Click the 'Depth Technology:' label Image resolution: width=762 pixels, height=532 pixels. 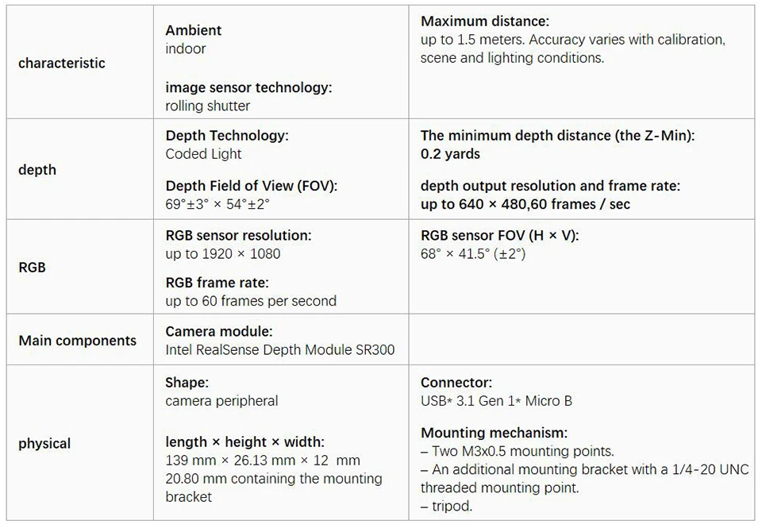point(227,136)
